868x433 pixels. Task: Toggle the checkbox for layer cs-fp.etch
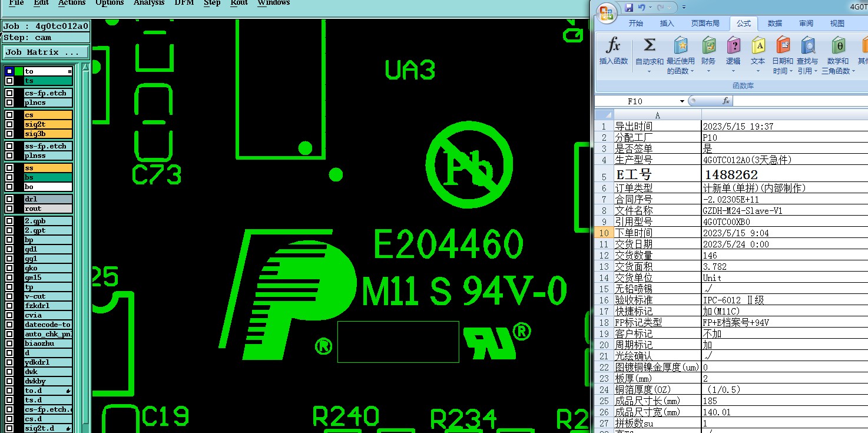coord(9,93)
